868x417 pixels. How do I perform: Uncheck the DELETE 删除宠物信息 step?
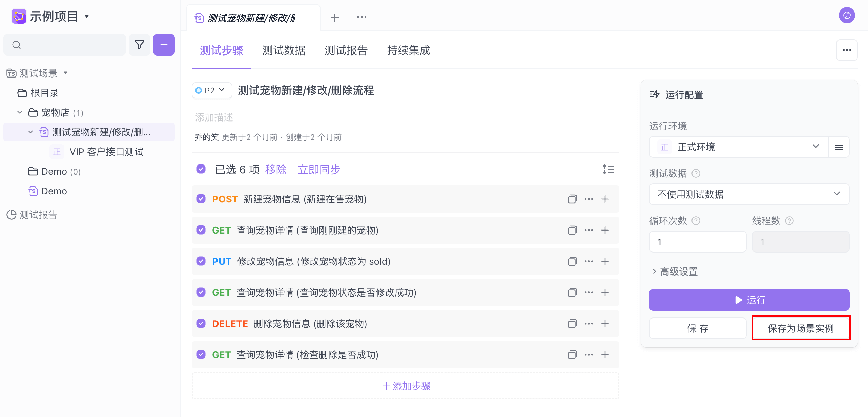click(x=201, y=324)
